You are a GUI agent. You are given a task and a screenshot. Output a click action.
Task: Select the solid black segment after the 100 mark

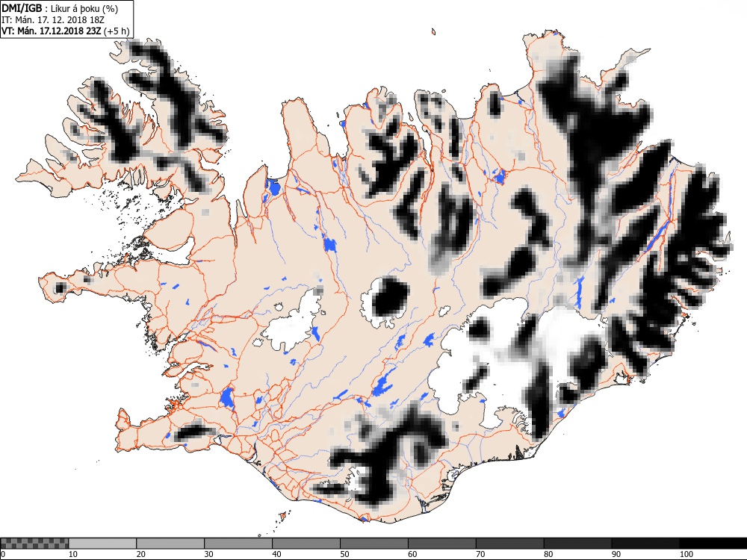(713, 544)
